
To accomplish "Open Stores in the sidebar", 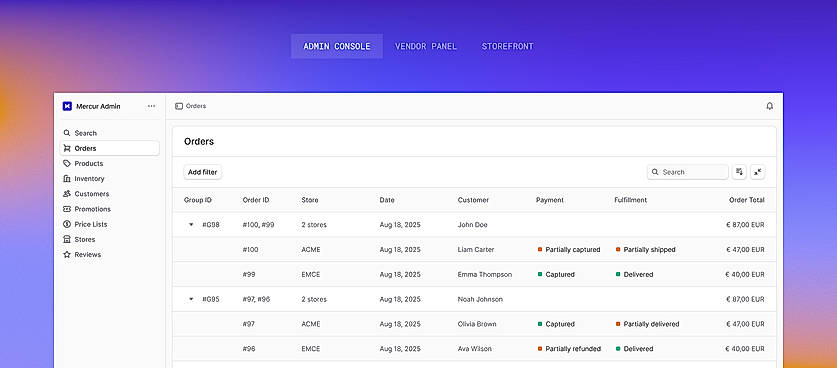I will point(109,239).
